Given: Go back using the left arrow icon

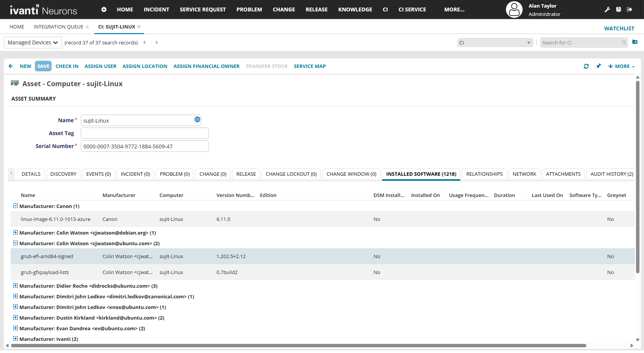Looking at the screenshot, I should (x=11, y=66).
